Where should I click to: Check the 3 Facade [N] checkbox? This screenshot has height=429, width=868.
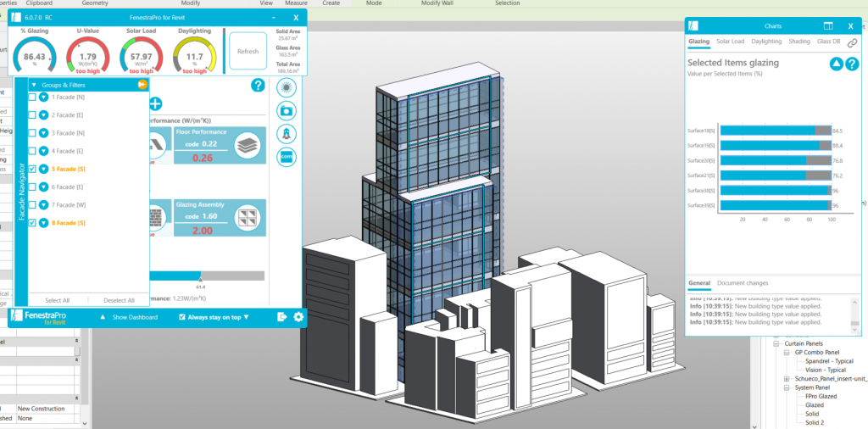tap(32, 133)
